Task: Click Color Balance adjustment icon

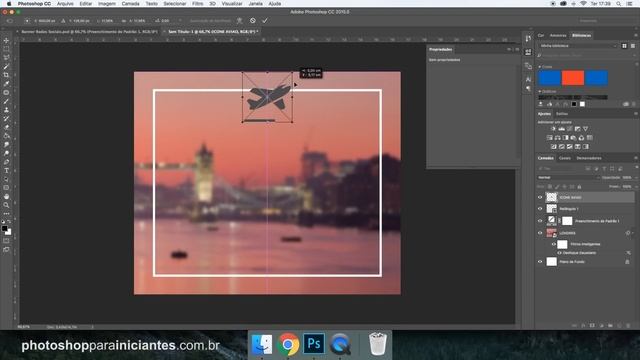Action: [x=558, y=138]
